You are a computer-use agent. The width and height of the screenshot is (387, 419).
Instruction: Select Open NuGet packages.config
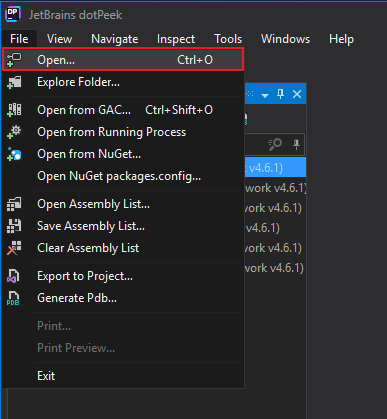[123, 176]
